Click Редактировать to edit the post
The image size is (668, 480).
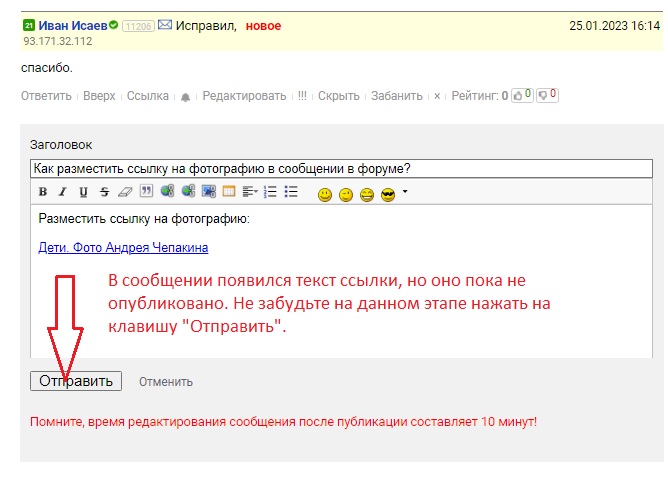(244, 96)
